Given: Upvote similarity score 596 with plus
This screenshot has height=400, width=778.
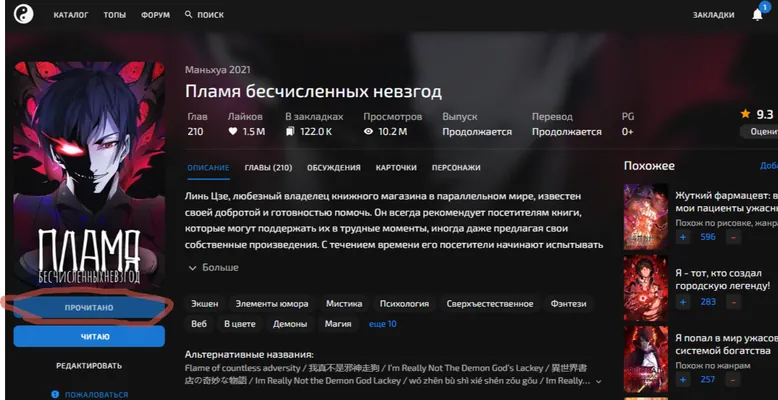Looking at the screenshot, I should click(683, 237).
